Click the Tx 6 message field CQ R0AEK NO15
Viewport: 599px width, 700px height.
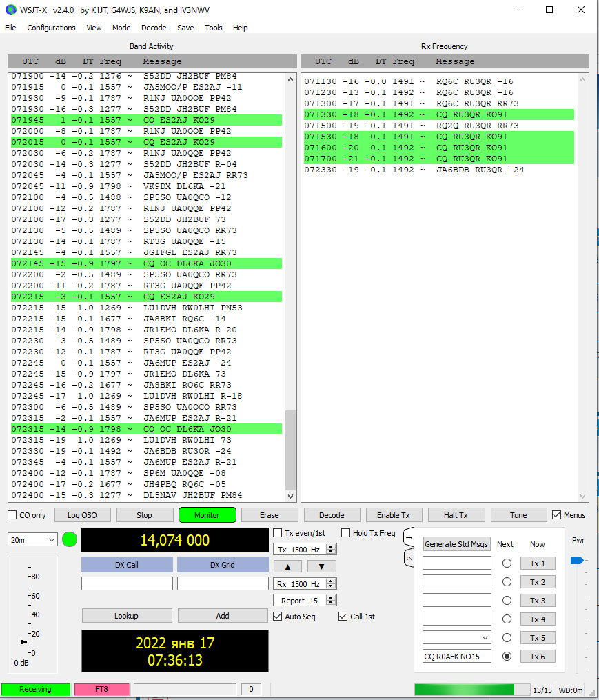(x=456, y=657)
